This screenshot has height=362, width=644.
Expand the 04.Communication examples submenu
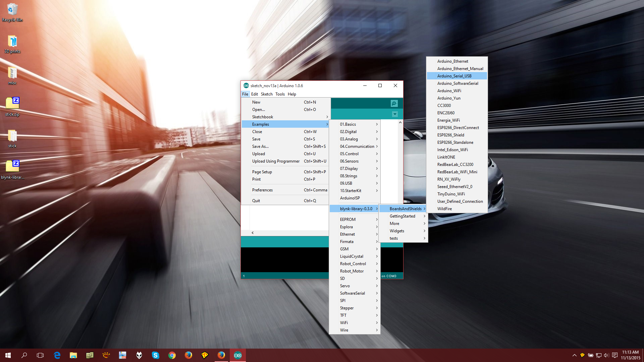[355, 146]
